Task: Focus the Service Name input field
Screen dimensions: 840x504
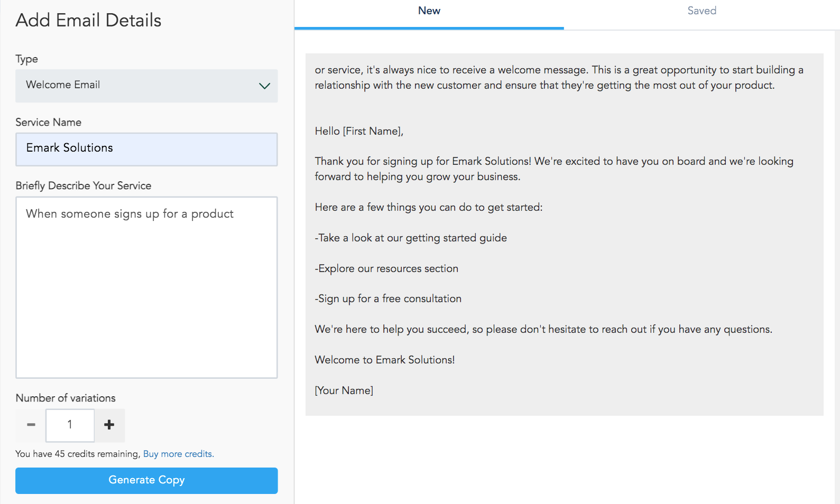Action: tap(146, 149)
